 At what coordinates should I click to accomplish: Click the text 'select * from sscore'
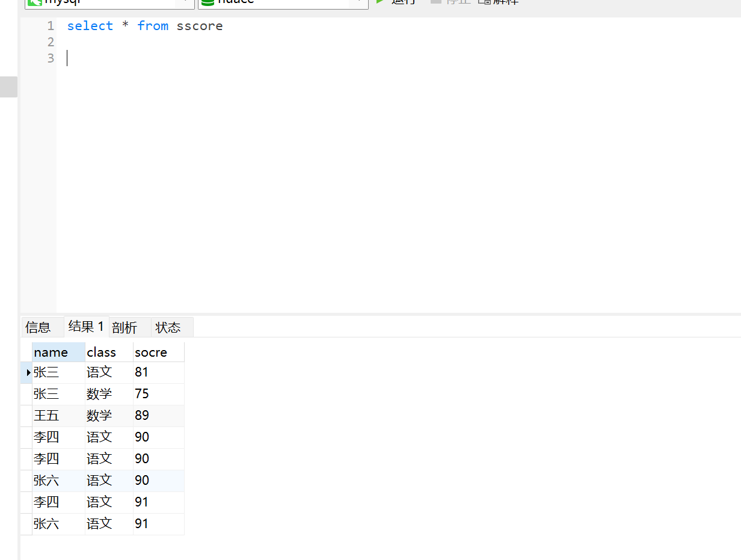coord(145,26)
